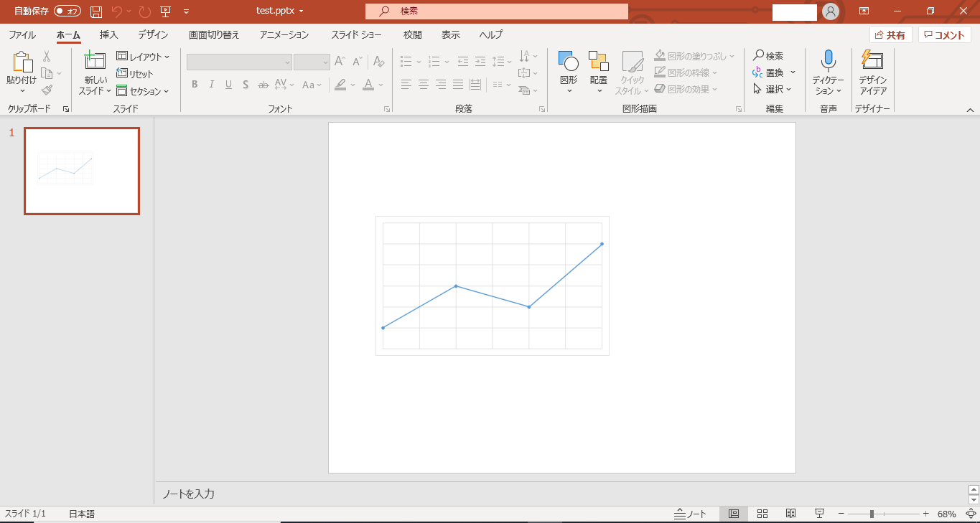Open the Design tab
Image resolution: width=980 pixels, height=523 pixels.
click(153, 34)
